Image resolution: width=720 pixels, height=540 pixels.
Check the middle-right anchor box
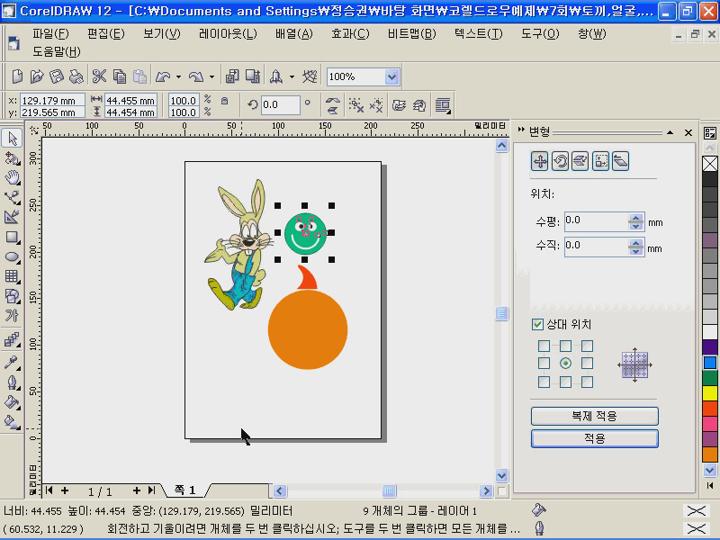[587, 363]
